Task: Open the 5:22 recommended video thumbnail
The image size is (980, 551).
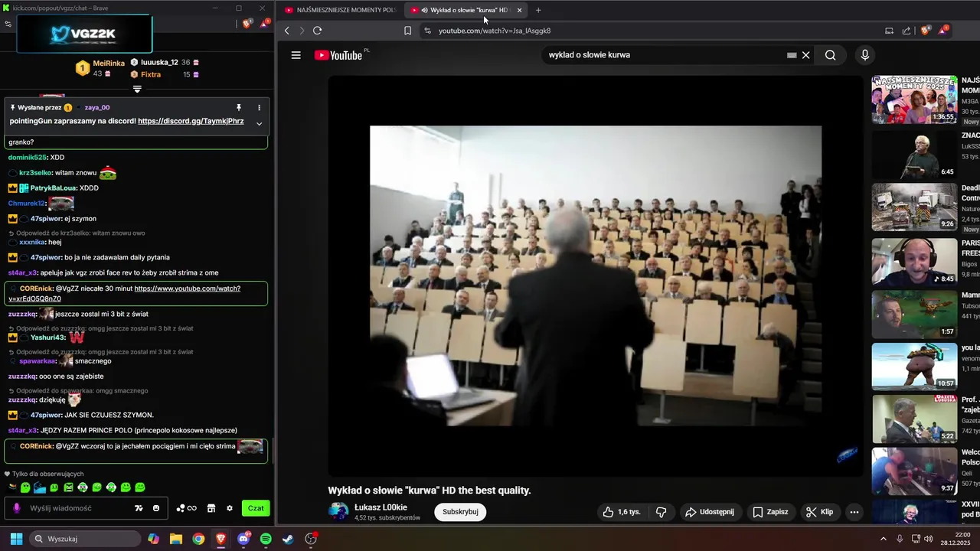Action: 914,419
